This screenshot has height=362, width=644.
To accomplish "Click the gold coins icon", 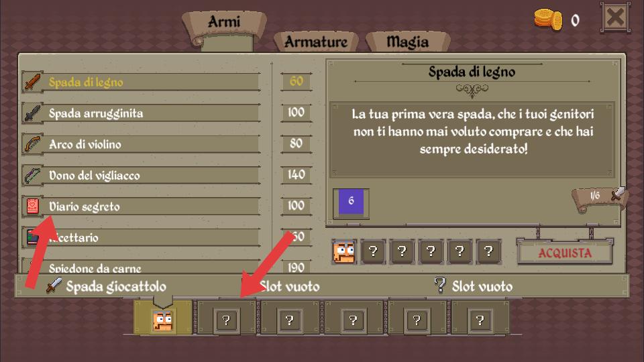I will pyautogui.click(x=548, y=19).
